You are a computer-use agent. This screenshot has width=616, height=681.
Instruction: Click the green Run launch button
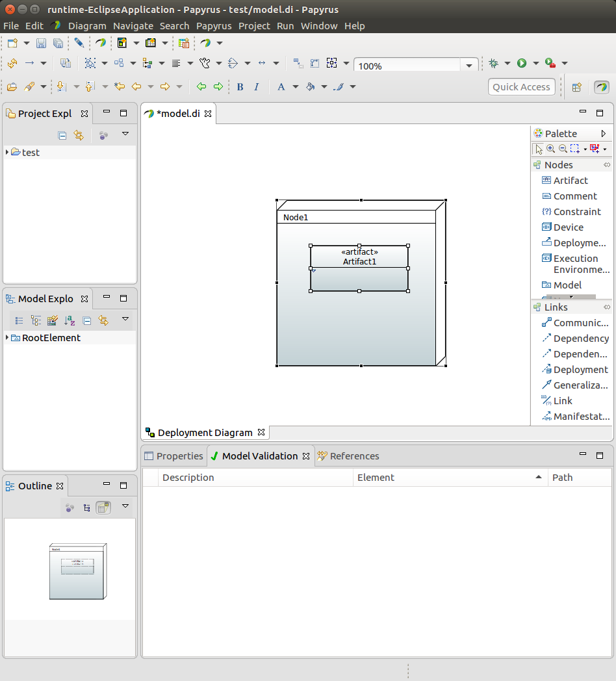[x=522, y=64]
